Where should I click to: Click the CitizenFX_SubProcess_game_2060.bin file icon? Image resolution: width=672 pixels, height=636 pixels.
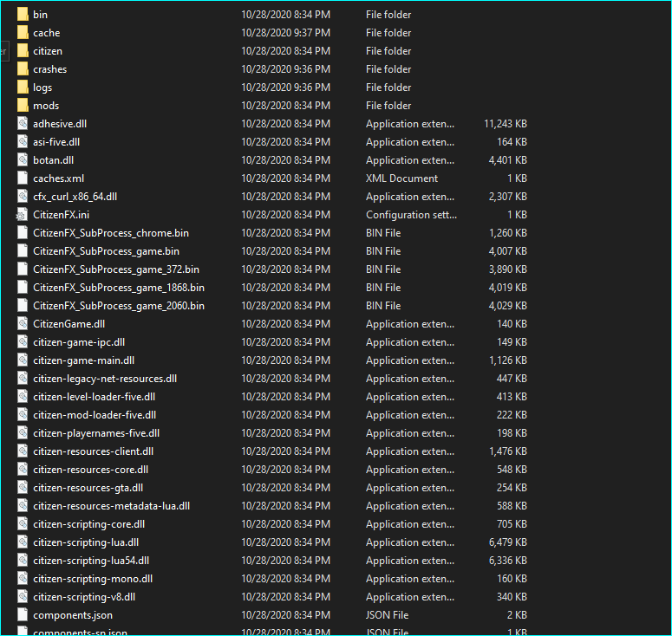pyautogui.click(x=23, y=305)
